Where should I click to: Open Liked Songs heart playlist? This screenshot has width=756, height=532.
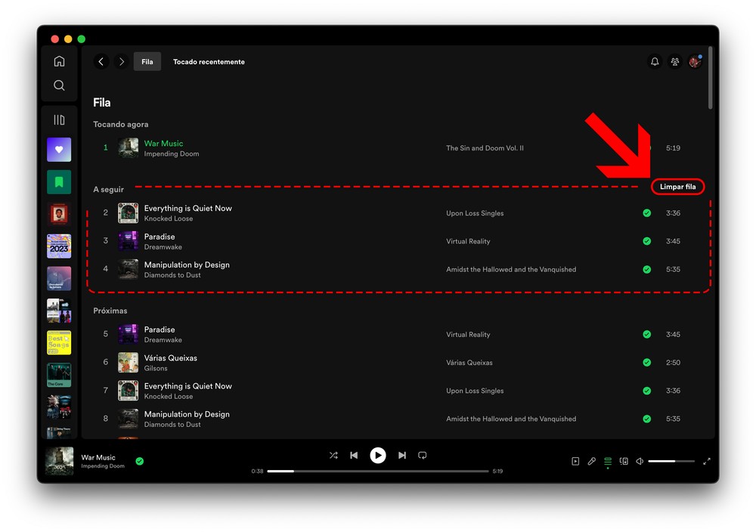[59, 150]
